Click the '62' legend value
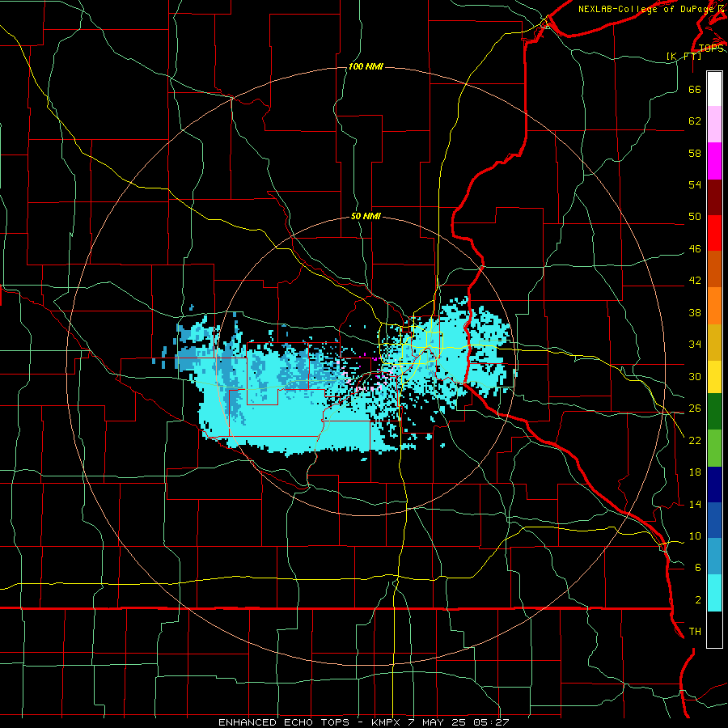 point(695,121)
